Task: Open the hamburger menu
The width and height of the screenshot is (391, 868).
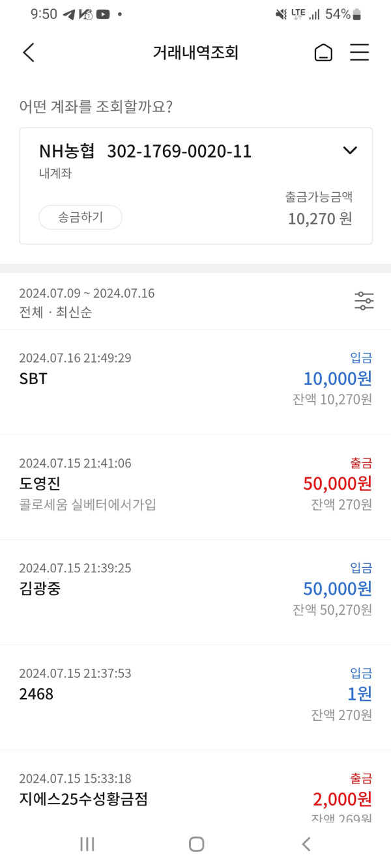Action: pos(360,53)
